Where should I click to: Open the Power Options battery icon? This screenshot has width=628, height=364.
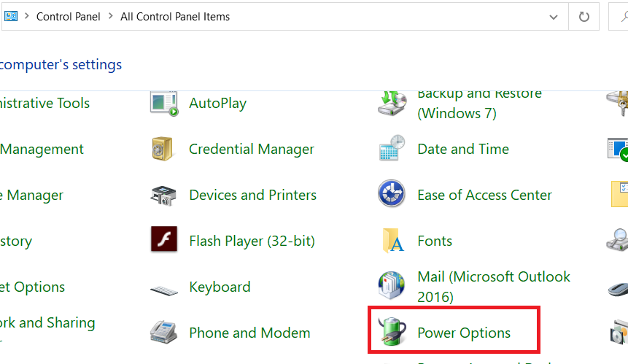(392, 333)
